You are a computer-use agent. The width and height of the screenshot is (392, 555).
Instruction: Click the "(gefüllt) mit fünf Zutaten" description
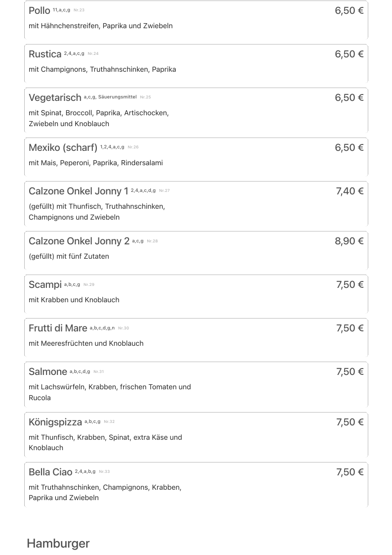pyautogui.click(x=69, y=256)
